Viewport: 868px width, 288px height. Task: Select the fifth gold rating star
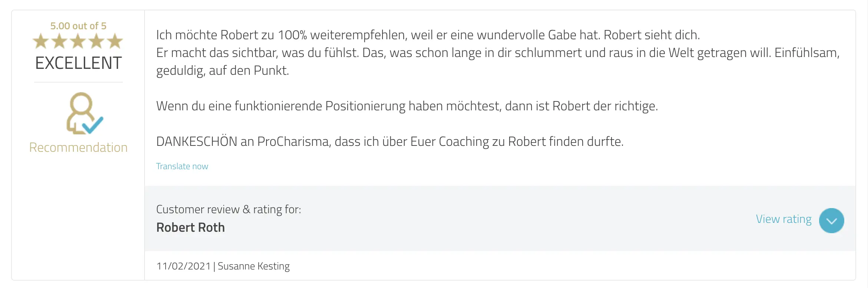(115, 41)
